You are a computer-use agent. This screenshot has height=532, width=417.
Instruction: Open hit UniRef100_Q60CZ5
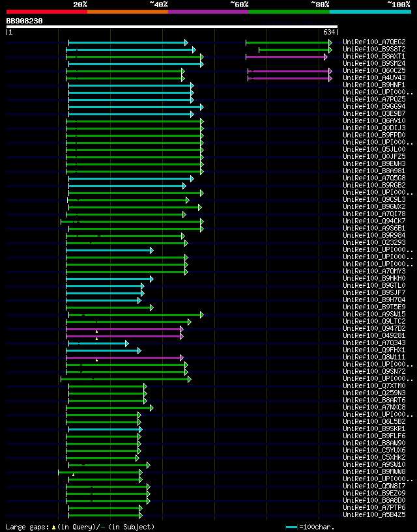pyautogui.click(x=374, y=70)
